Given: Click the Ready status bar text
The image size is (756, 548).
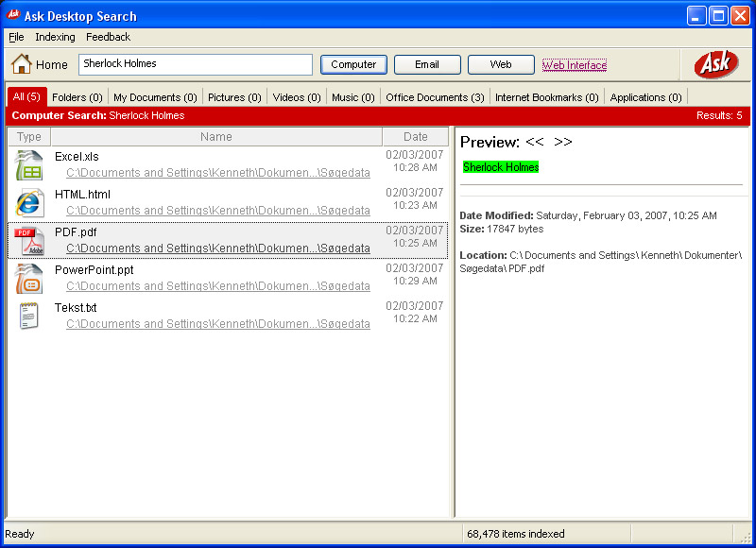Looking at the screenshot, I should (x=20, y=534).
